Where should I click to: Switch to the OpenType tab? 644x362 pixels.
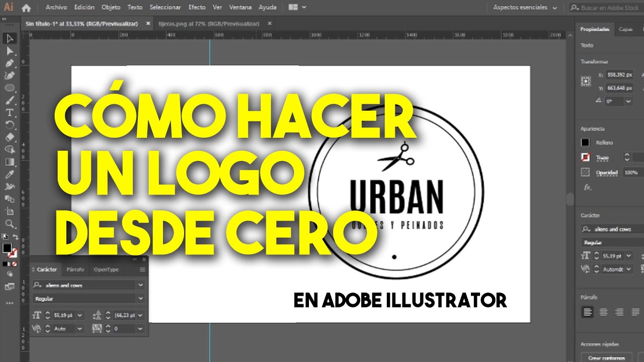click(106, 269)
